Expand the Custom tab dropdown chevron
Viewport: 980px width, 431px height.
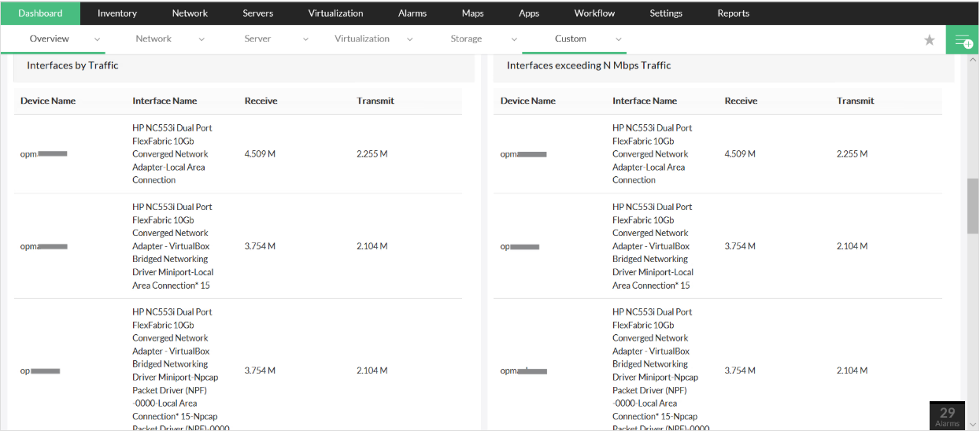pyautogui.click(x=619, y=39)
